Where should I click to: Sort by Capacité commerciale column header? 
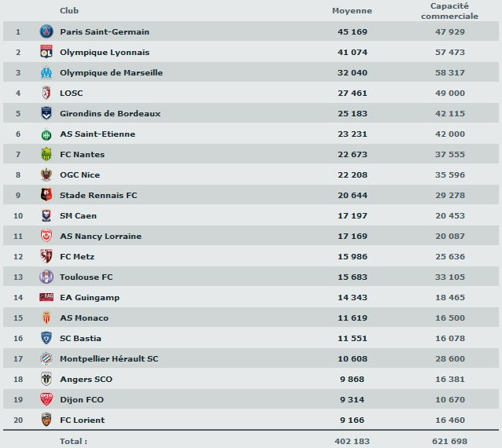point(449,11)
